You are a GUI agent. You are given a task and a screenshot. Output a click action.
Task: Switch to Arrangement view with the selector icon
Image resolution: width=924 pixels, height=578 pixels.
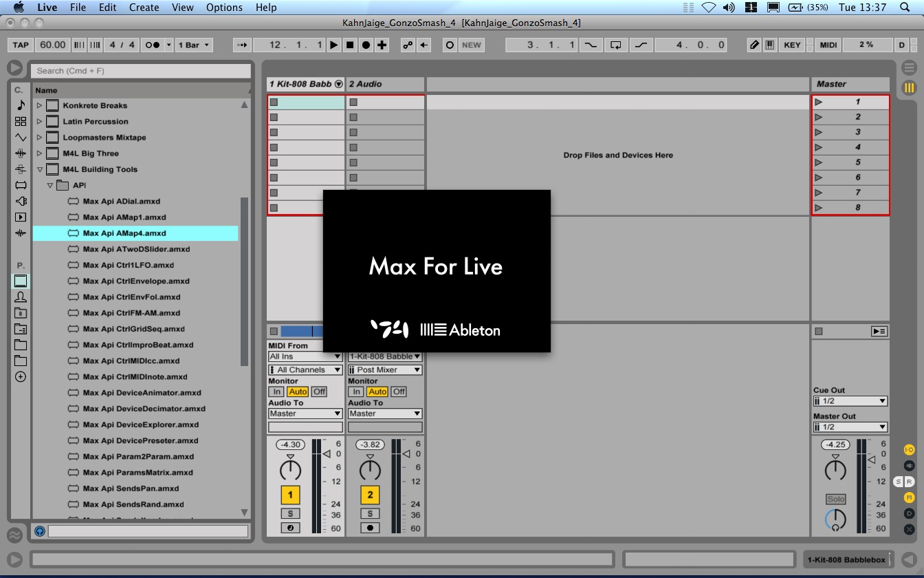[x=909, y=68]
